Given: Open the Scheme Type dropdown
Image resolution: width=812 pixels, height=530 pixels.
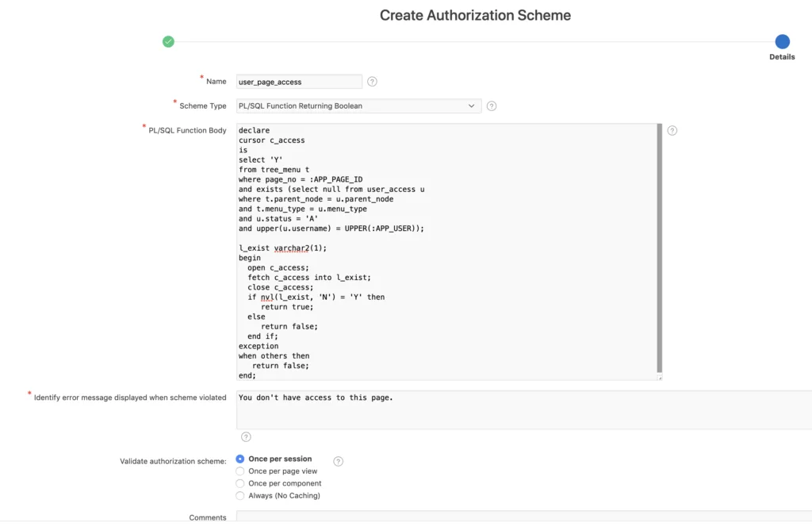Looking at the screenshot, I should click(x=359, y=106).
